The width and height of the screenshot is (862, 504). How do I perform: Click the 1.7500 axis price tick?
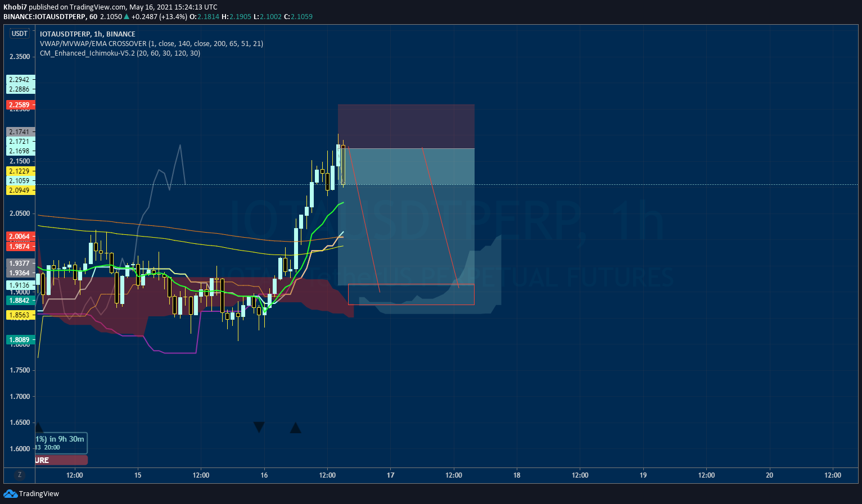tap(20, 370)
